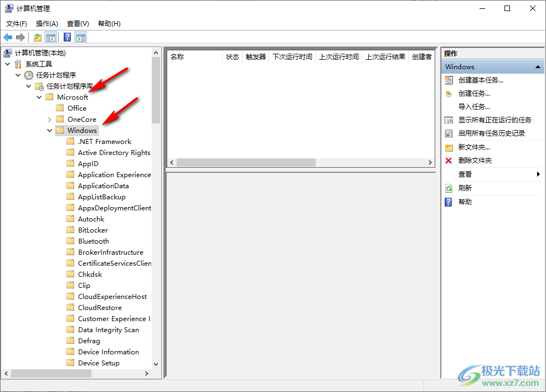The width and height of the screenshot is (546, 392).
Task: Click the Office folder icon
Action: (x=60, y=108)
